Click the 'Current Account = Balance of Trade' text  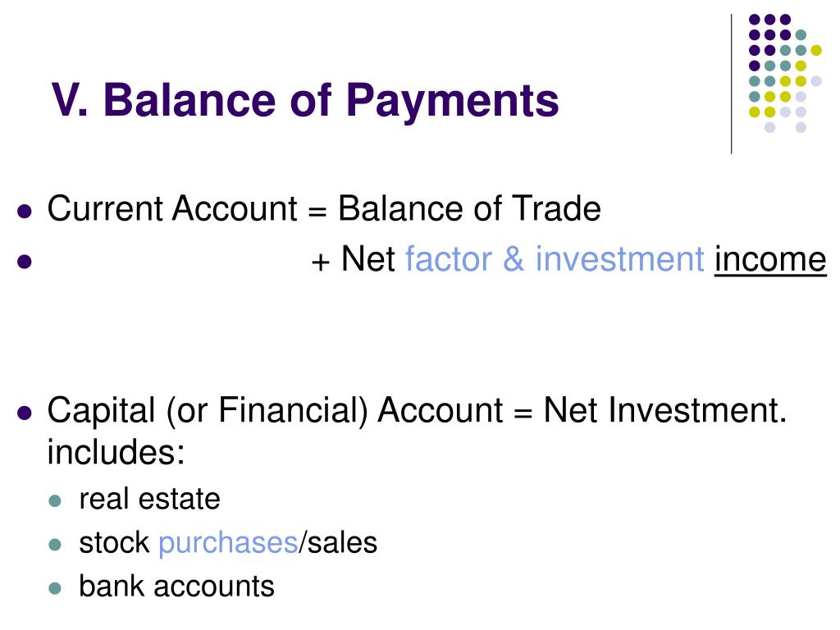coord(324,208)
